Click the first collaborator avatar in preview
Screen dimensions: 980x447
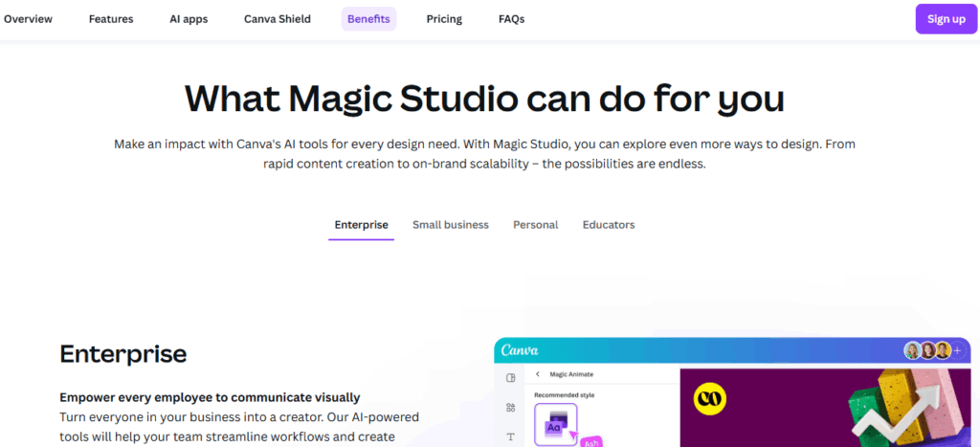point(912,350)
